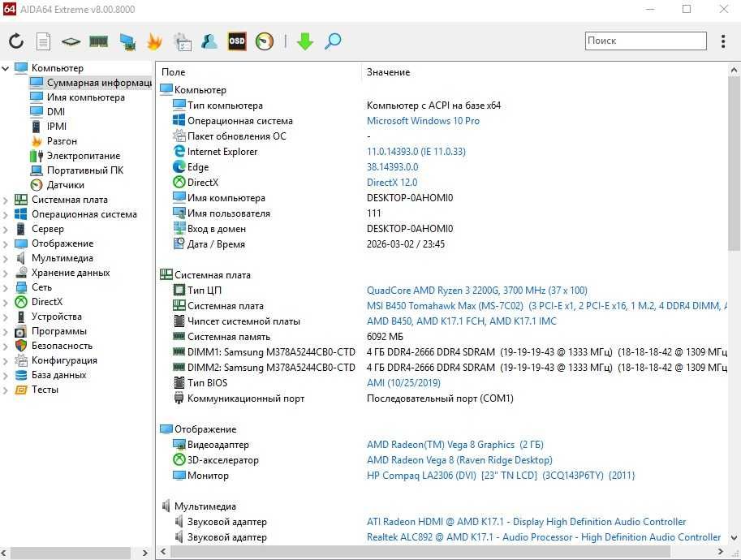Select the Электропитание tree item
This screenshot has height=560, width=741.
pyautogui.click(x=84, y=156)
